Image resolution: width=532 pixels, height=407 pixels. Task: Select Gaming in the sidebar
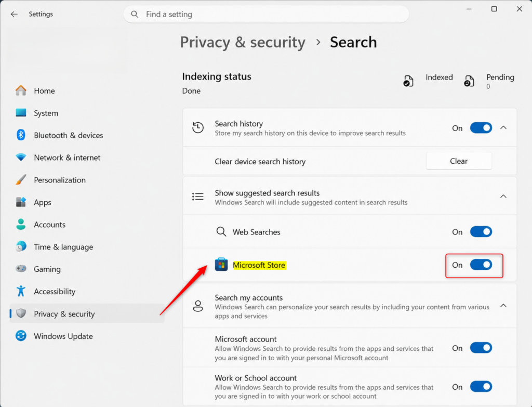[x=87, y=269]
